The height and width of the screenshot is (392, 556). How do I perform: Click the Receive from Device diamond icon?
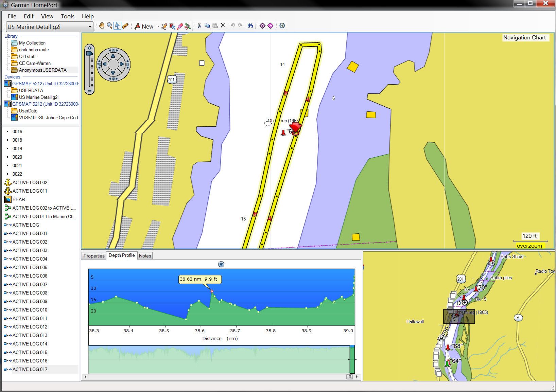271,25
